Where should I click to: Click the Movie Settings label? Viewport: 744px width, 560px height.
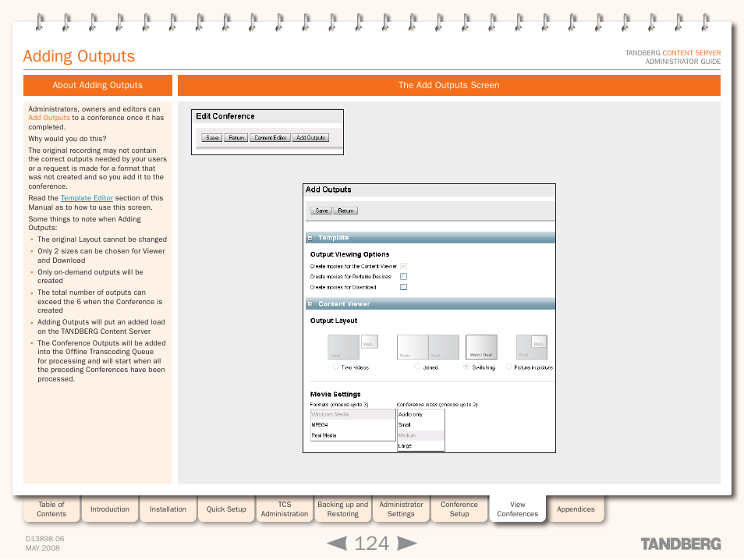coord(335,395)
